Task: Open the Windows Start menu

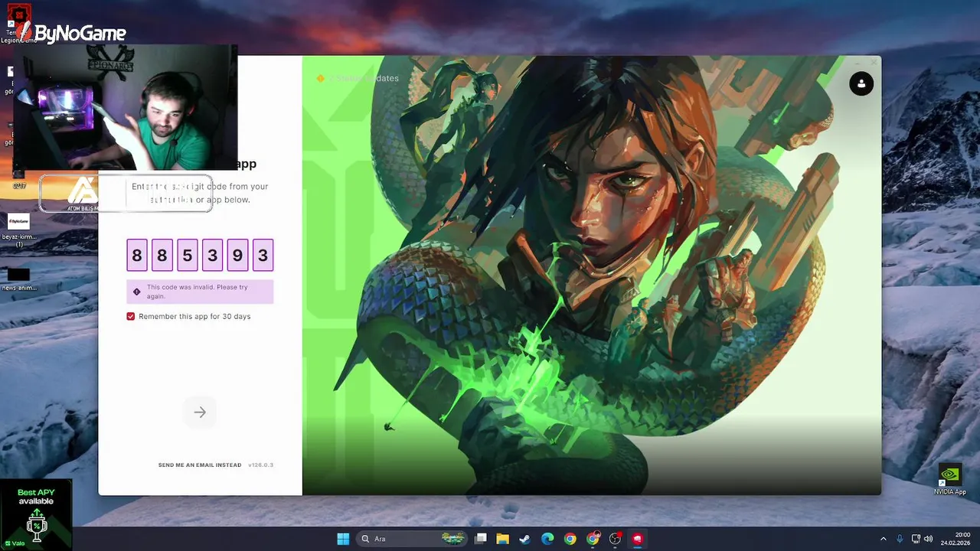Action: point(343,539)
